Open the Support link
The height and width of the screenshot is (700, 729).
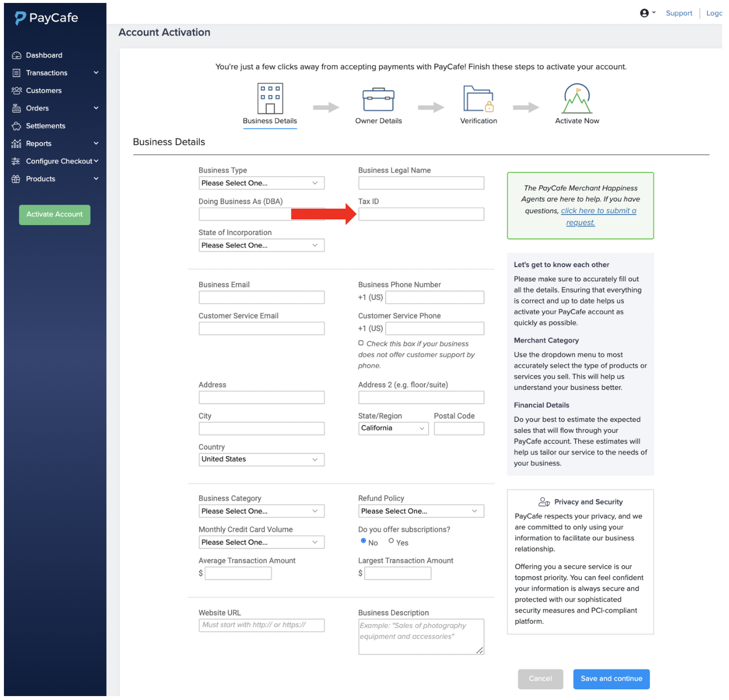point(679,13)
